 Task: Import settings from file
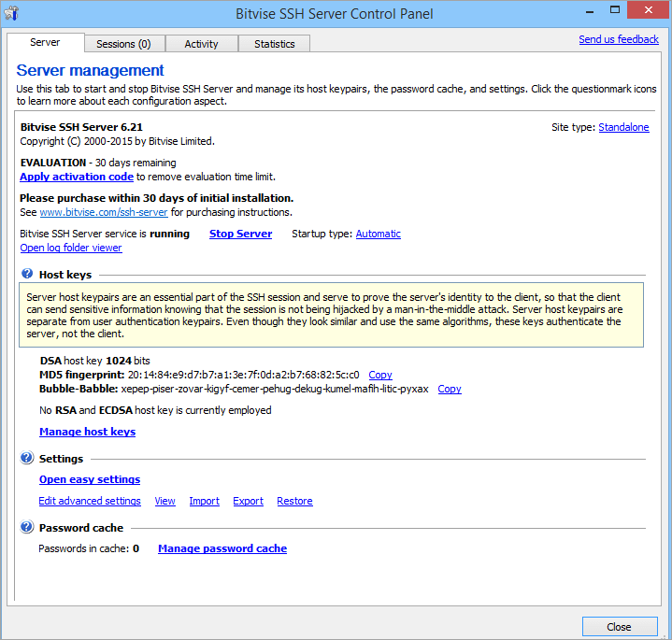205,501
